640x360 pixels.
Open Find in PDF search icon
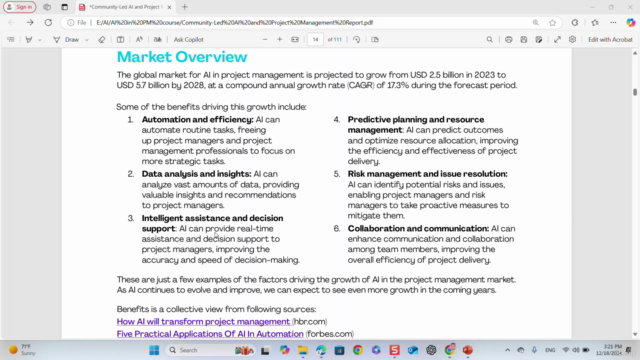pyautogui.click(x=489, y=40)
